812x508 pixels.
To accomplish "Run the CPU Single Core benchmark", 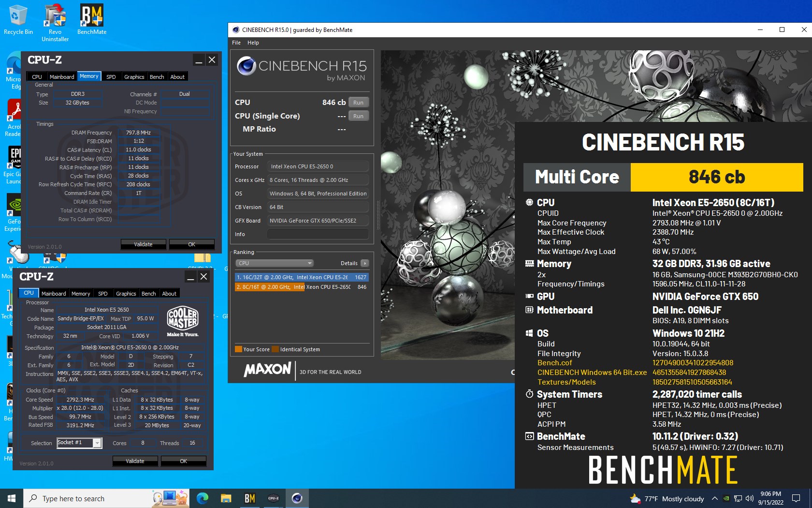I will tap(358, 116).
